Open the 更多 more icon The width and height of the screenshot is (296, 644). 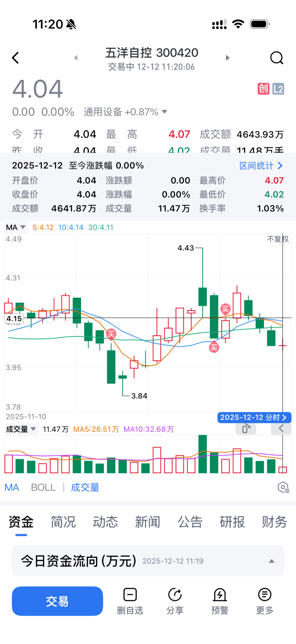265,595
